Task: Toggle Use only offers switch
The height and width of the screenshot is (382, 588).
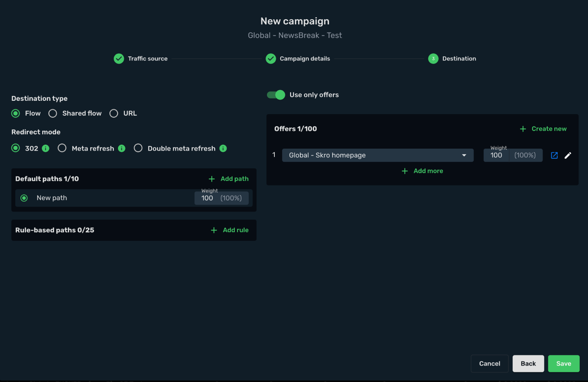Action: tap(276, 95)
